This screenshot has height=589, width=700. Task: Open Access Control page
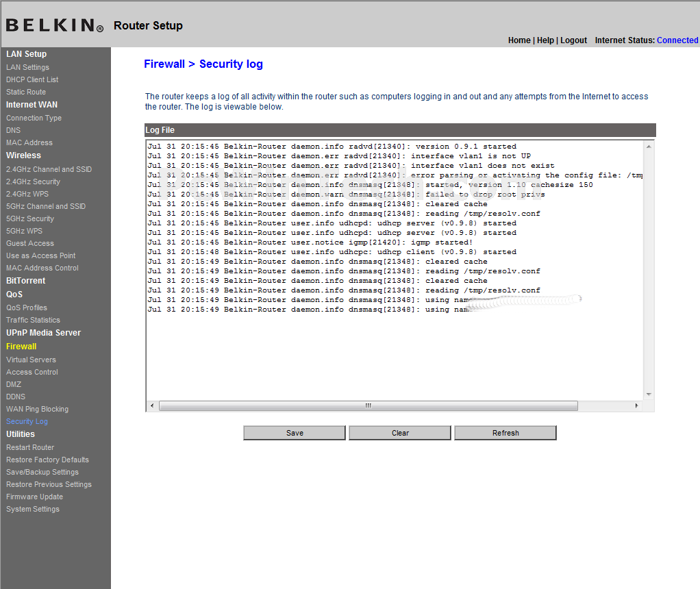pyautogui.click(x=32, y=372)
